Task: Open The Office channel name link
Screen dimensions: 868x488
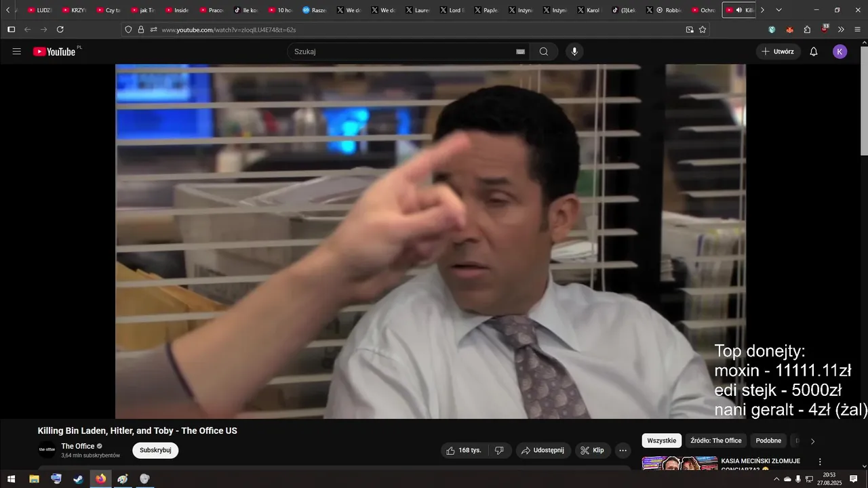Action: [78, 446]
